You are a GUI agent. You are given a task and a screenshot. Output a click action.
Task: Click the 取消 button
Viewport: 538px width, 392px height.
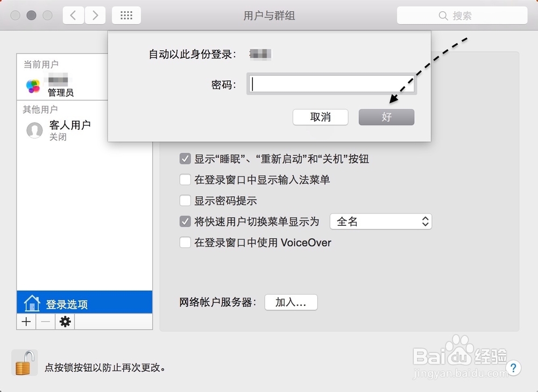(320, 117)
